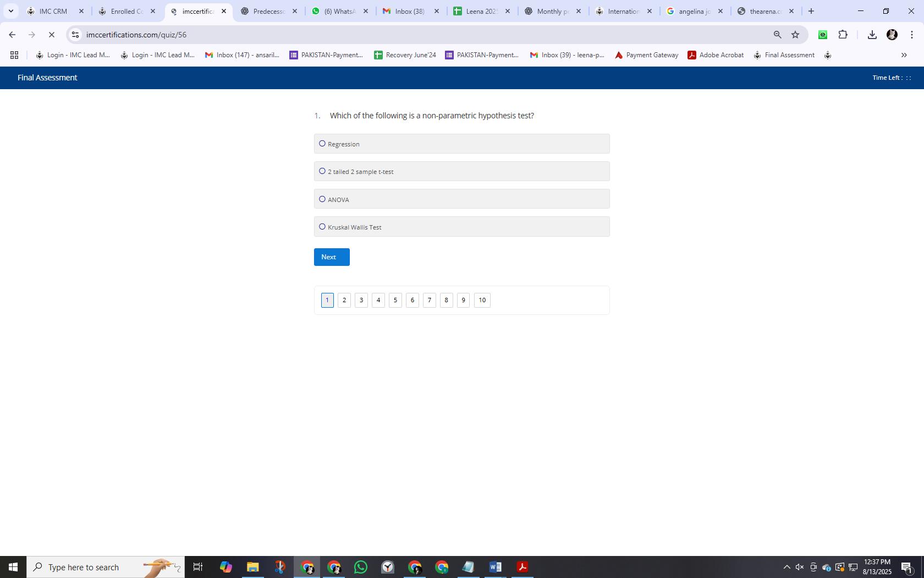This screenshot has width=924, height=578.
Task: Stop loading the page
Action: [52, 35]
